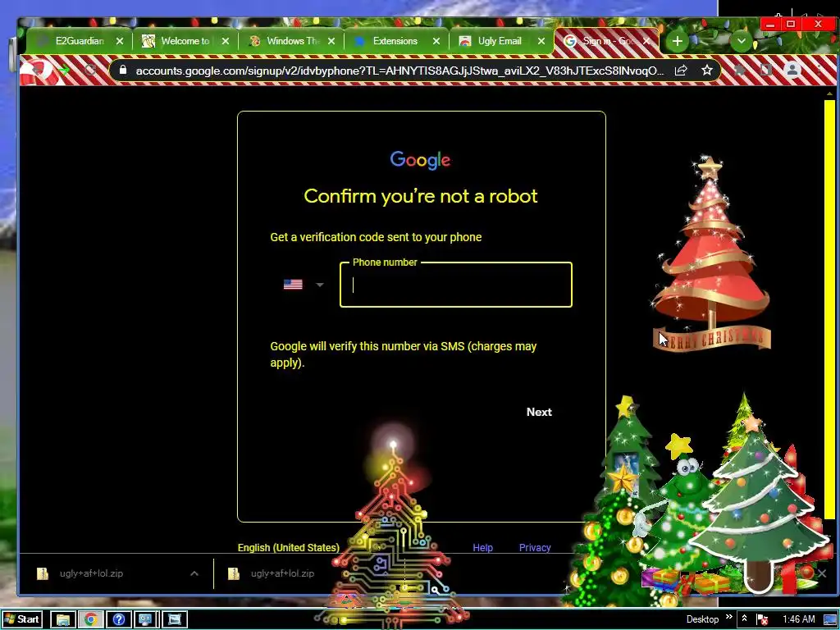
Task: Open the blue help question mark taskbar icon
Action: tap(118, 619)
